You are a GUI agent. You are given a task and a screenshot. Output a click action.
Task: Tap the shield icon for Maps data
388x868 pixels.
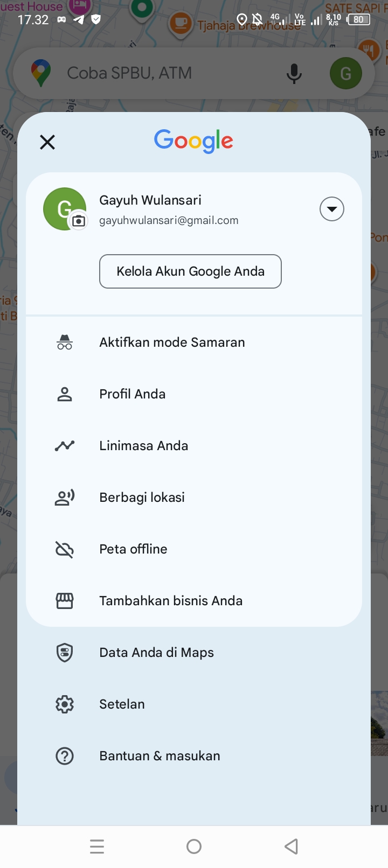click(65, 653)
